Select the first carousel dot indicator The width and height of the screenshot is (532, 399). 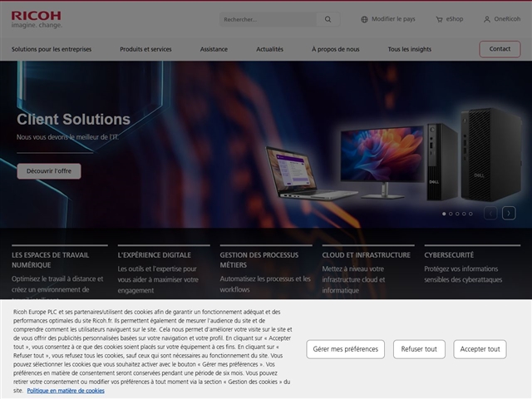click(444, 214)
